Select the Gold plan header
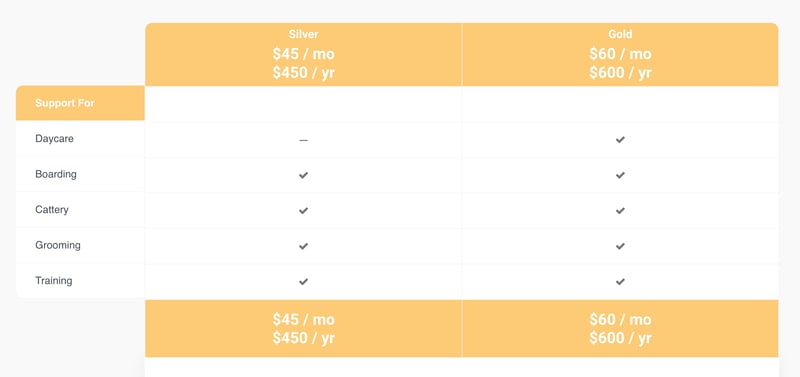This screenshot has width=800, height=377. pos(620,54)
